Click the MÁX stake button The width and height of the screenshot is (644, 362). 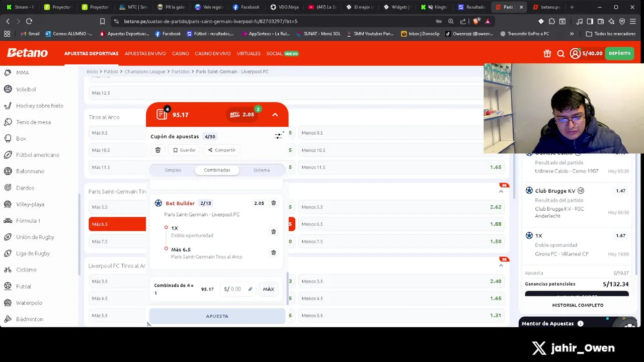(268, 289)
